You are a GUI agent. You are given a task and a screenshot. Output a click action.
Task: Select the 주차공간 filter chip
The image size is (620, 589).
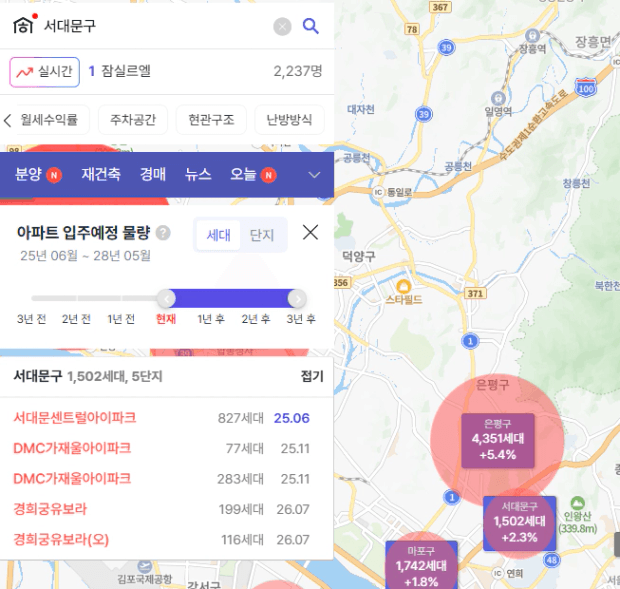point(133,120)
